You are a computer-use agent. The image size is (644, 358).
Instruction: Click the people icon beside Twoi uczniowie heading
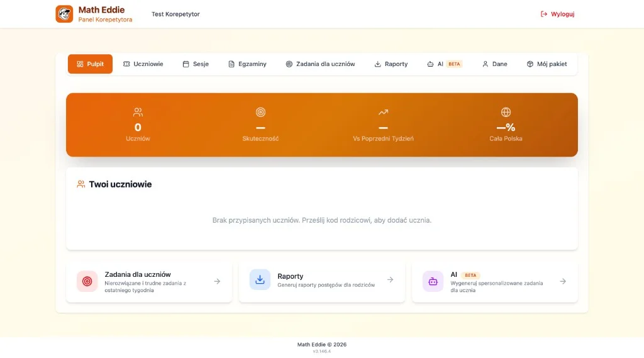(x=81, y=184)
